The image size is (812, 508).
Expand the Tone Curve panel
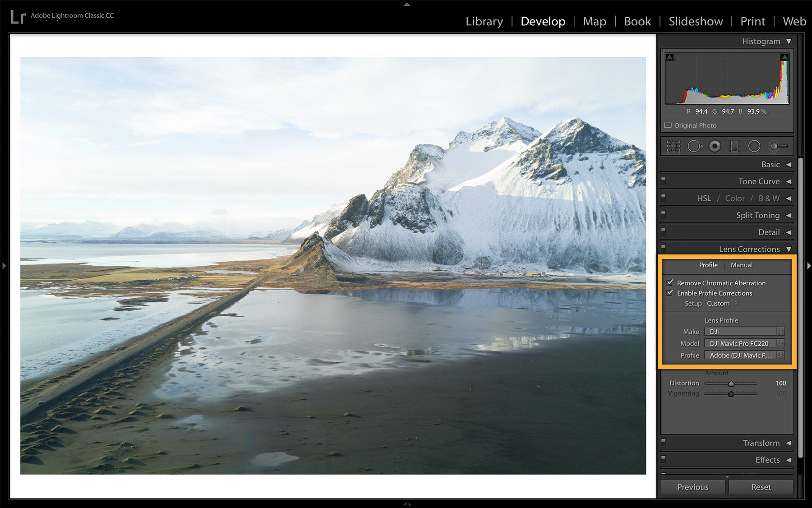[x=760, y=181]
